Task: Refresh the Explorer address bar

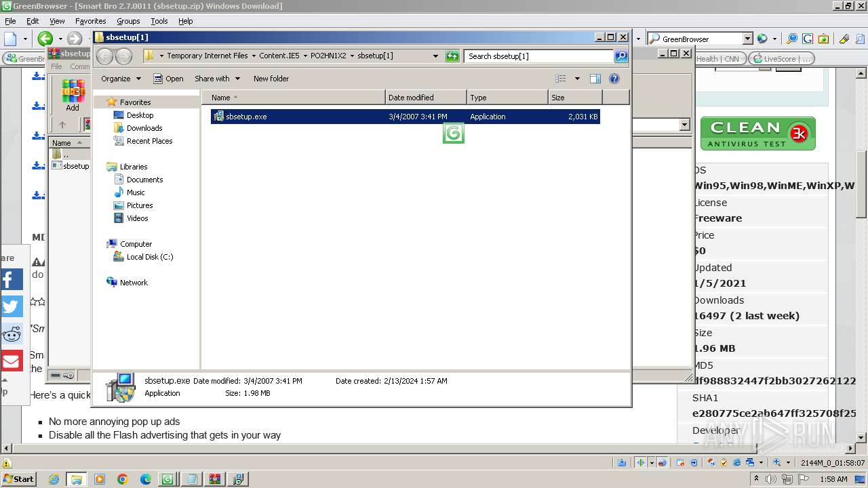Action: coord(452,56)
